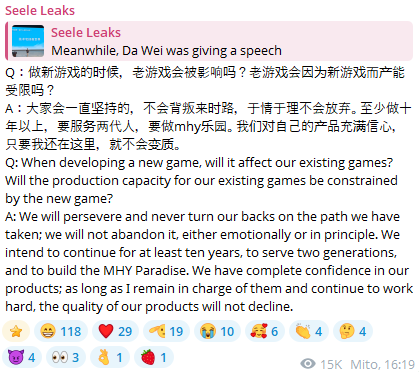Toggle the OK hand reaction
Viewport: 419px width, 372px height.
[110, 357]
